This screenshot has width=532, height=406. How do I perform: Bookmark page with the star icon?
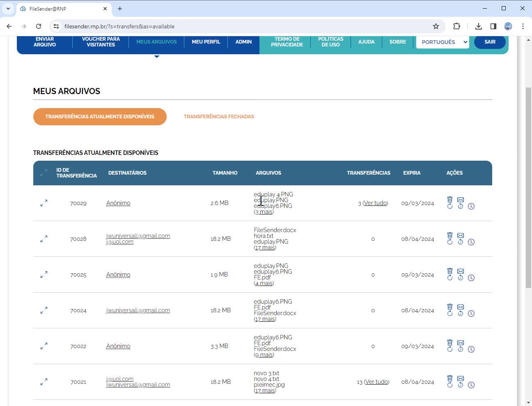(x=436, y=26)
